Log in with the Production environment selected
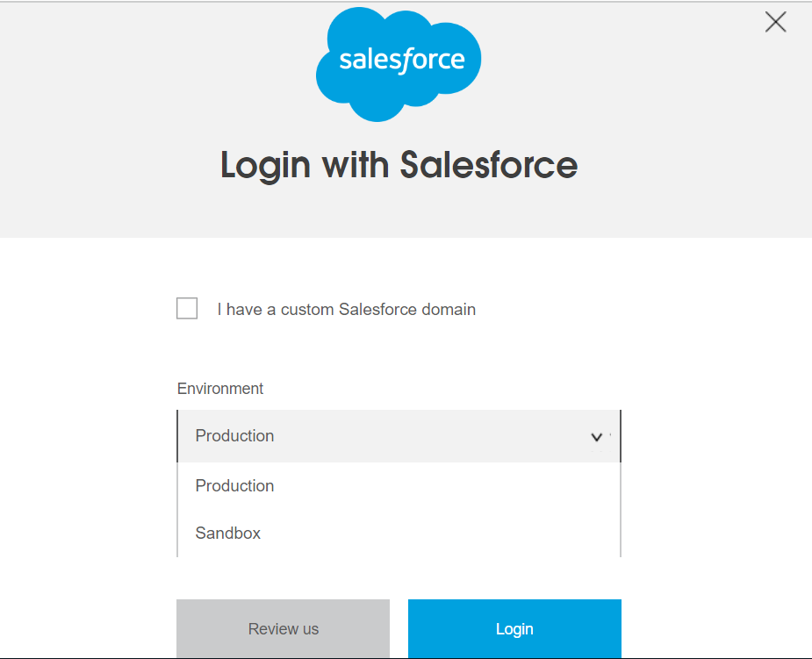Image resolution: width=812 pixels, height=659 pixels. 514,628
